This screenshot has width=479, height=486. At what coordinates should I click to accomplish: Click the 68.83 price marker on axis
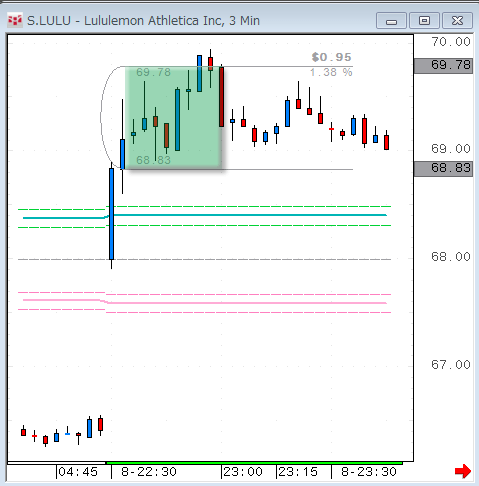click(x=443, y=169)
